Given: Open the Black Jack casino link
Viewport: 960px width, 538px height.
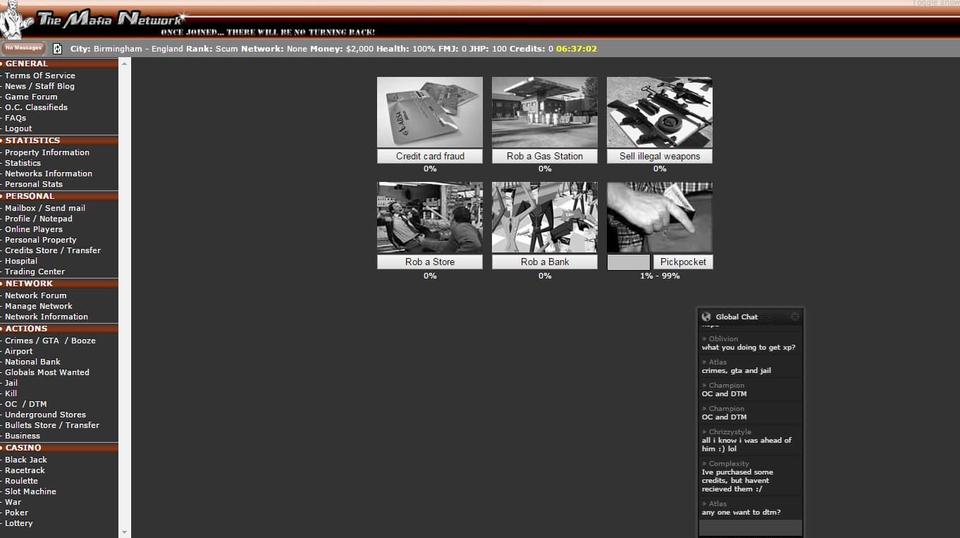Looking at the screenshot, I should coord(25,460).
